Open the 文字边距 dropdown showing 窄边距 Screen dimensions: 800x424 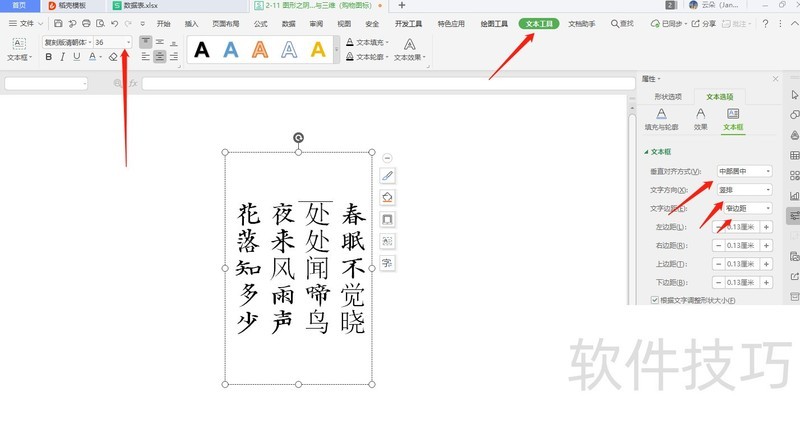click(748, 208)
